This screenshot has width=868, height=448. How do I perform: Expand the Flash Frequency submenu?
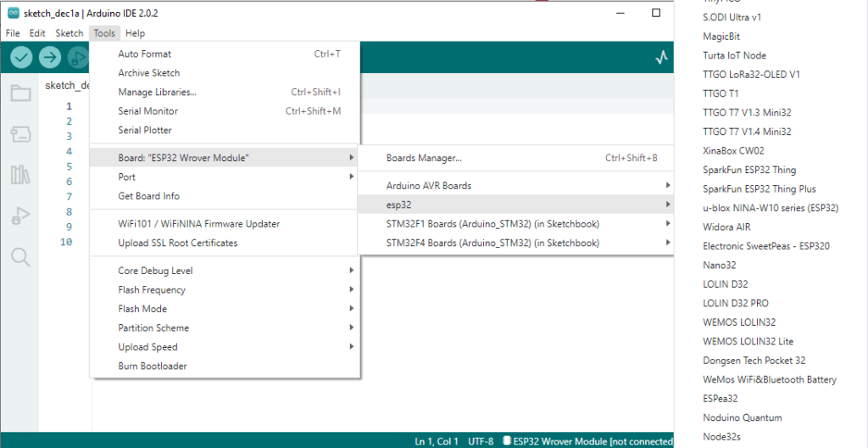point(225,290)
